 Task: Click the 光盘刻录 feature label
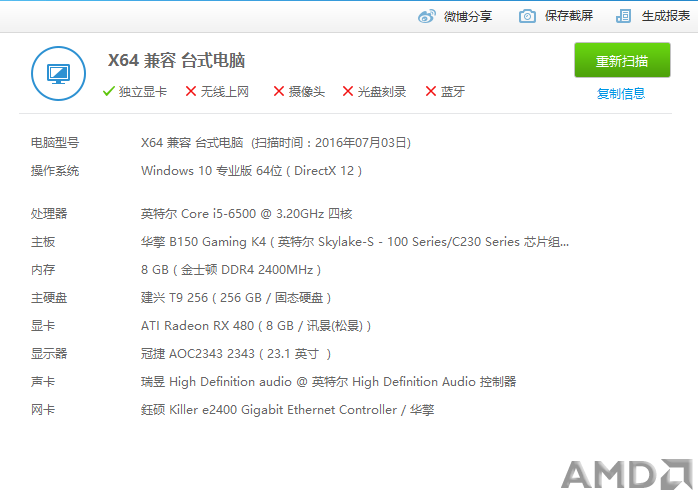[381, 91]
